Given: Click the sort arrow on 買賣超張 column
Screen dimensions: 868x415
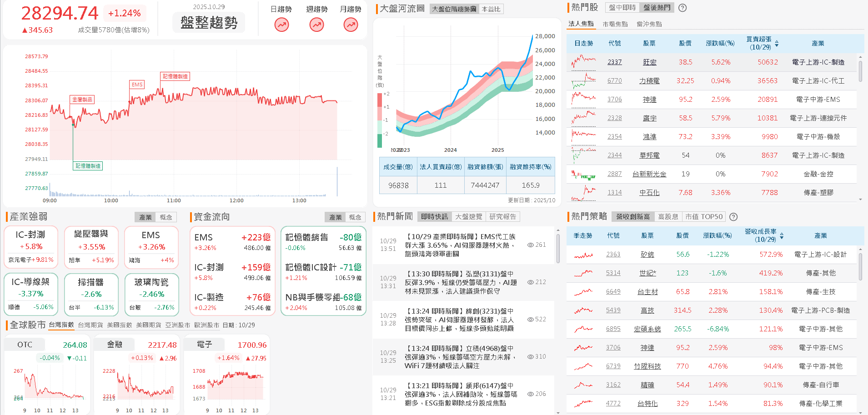Looking at the screenshot, I should pyautogui.click(x=778, y=43).
